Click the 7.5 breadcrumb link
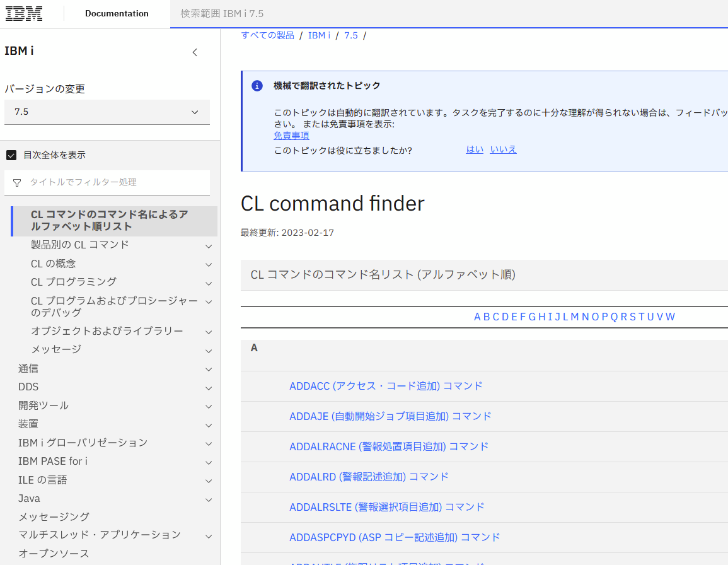Viewport: 728px width, 565px height. 351,35
